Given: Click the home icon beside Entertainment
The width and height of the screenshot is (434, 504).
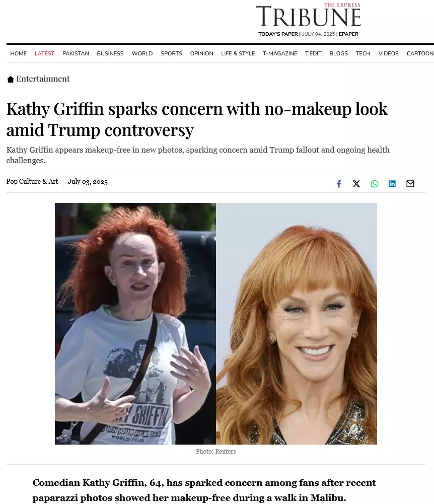Looking at the screenshot, I should [10, 79].
